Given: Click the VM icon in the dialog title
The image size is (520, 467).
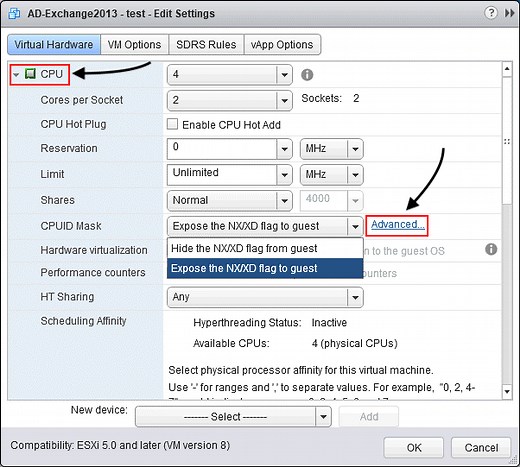Looking at the screenshot, I should tap(14, 14).
